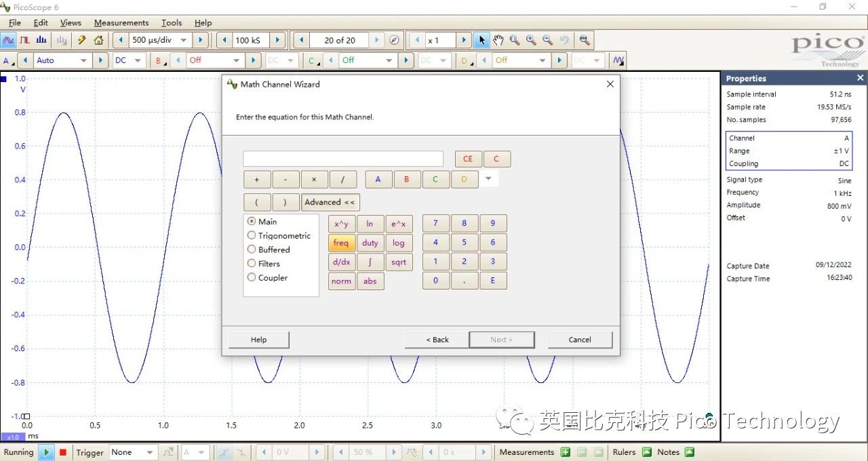Image resolution: width=868 pixels, height=461 pixels.
Task: Click the stop capture red square
Action: click(62, 452)
